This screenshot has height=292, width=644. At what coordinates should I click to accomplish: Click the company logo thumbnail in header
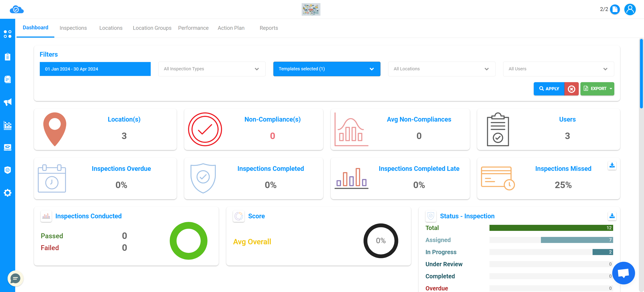311,9
